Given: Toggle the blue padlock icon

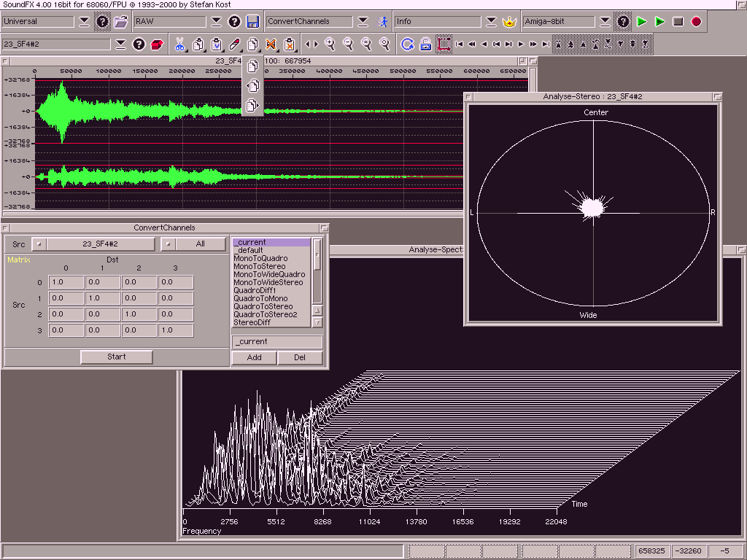Looking at the screenshot, I should pyautogui.click(x=425, y=44).
